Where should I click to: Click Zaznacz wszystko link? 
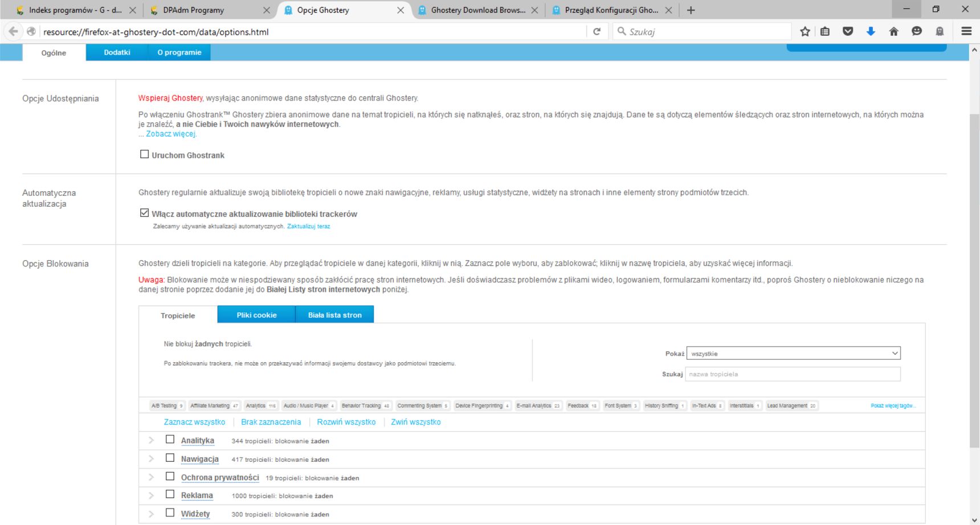(194, 422)
